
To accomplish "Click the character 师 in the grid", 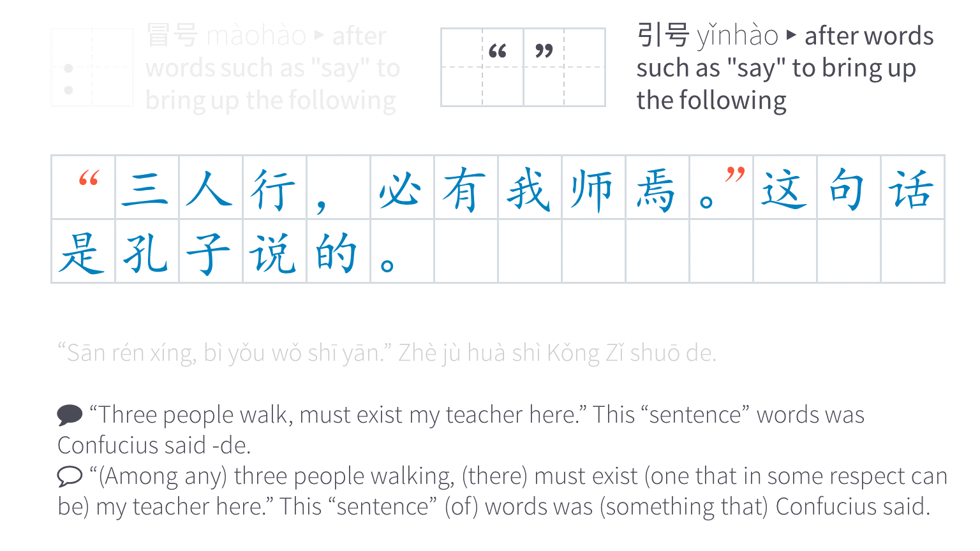I will (592, 190).
